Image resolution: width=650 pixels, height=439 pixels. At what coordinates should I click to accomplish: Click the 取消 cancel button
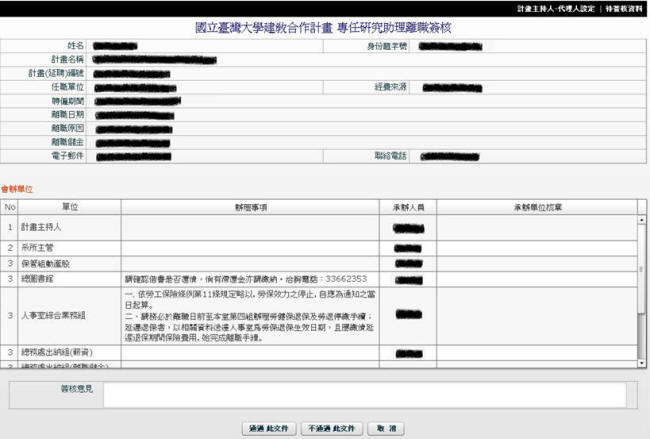tap(386, 428)
